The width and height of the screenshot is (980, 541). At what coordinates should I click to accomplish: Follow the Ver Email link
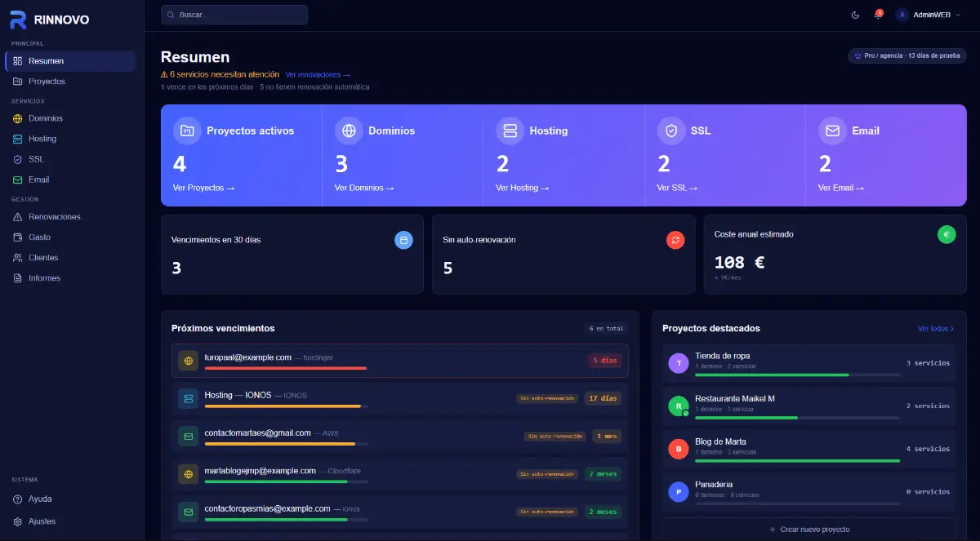tap(840, 188)
